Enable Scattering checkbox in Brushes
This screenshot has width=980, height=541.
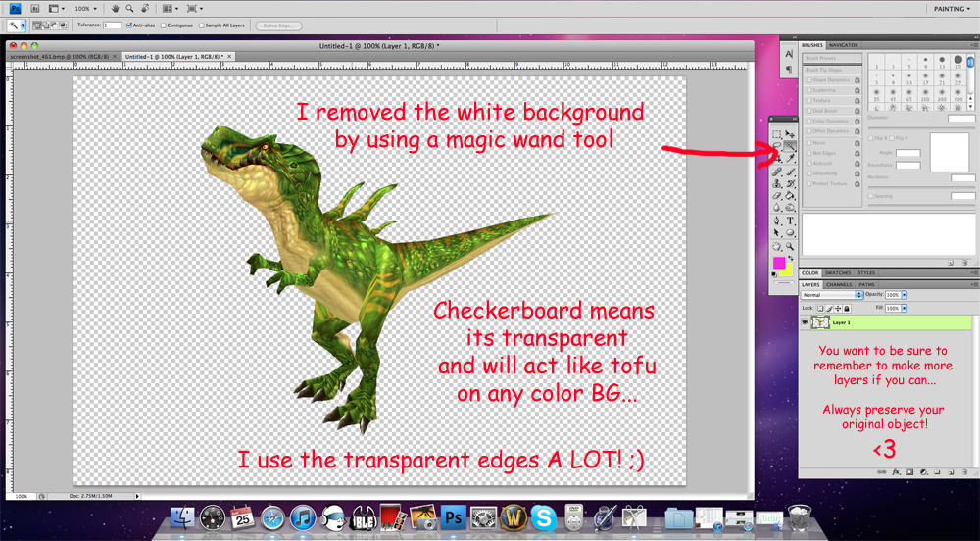click(x=809, y=90)
